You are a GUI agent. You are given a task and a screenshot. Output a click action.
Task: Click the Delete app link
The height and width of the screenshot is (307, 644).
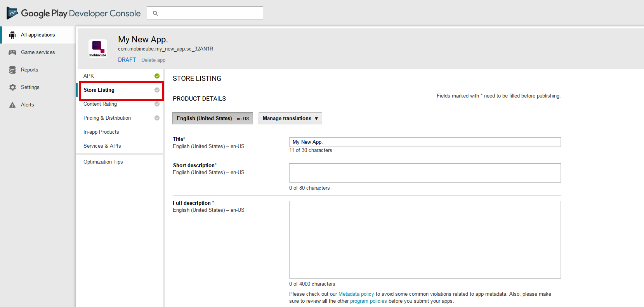point(153,60)
